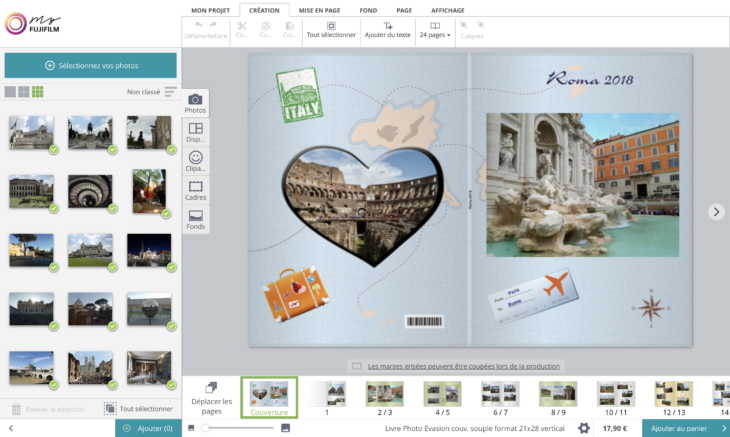Collapse the photo panel with back chevron
This screenshot has width=730, height=437.
click(11, 428)
